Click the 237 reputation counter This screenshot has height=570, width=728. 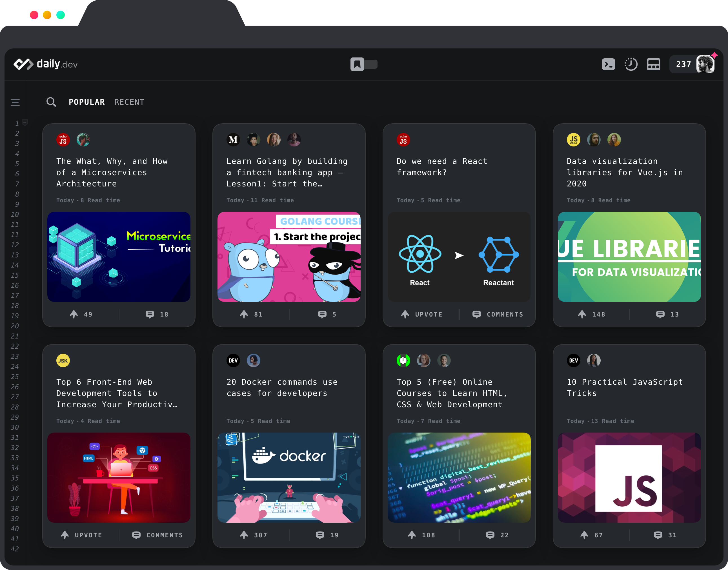(683, 64)
